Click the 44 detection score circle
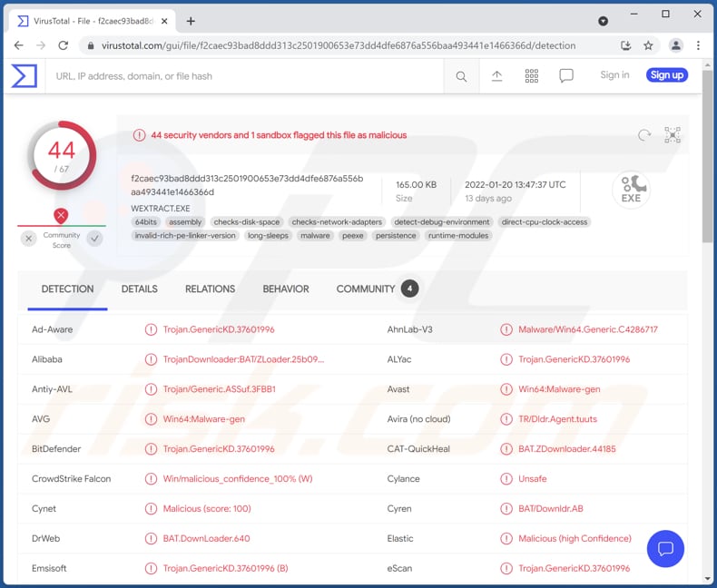Screen dimensions: 717x588 (62, 155)
